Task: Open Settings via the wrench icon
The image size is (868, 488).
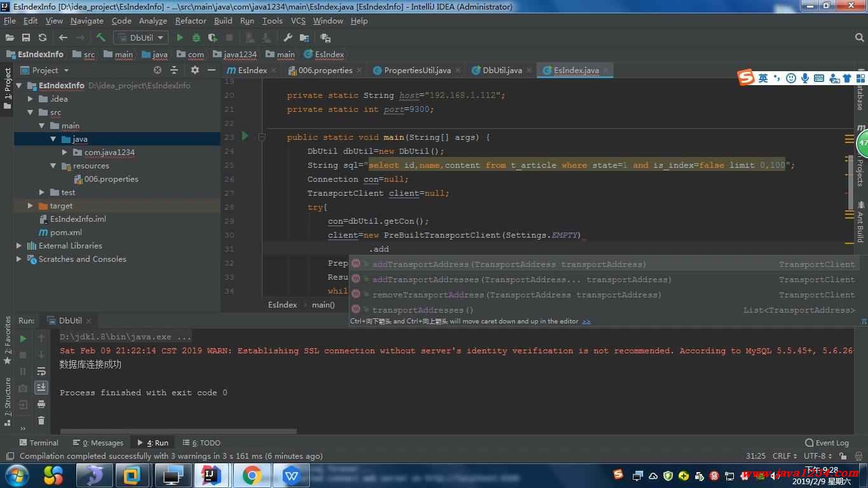Action: (x=287, y=37)
